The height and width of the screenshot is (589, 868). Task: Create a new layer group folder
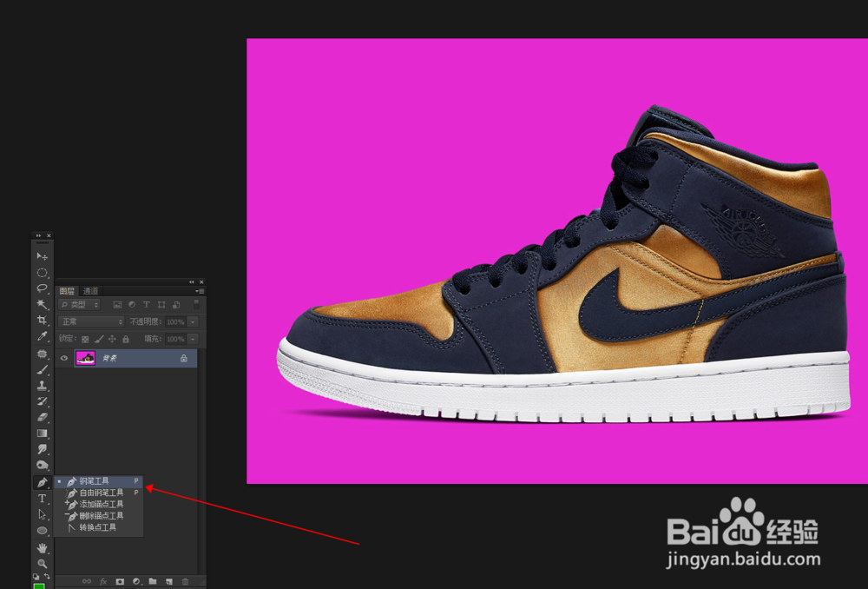point(153,580)
